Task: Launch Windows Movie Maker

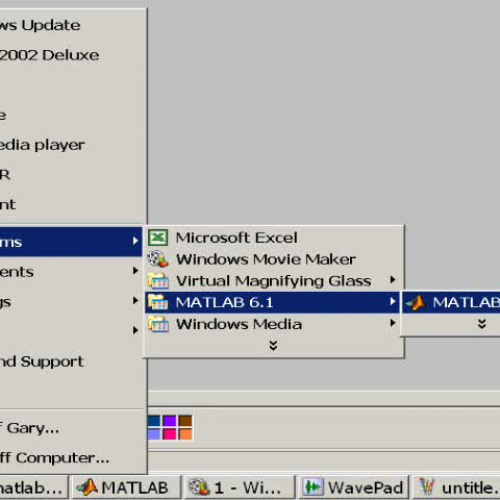Action: click(273, 259)
